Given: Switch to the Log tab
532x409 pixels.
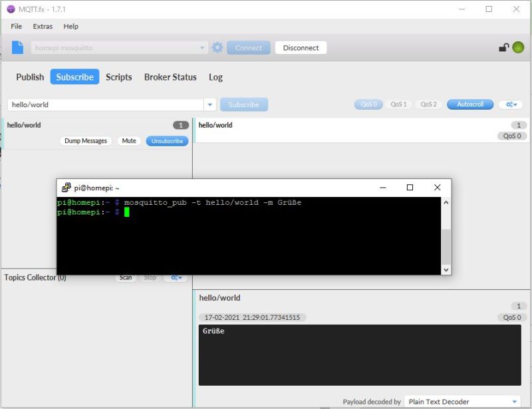Looking at the screenshot, I should [x=215, y=77].
